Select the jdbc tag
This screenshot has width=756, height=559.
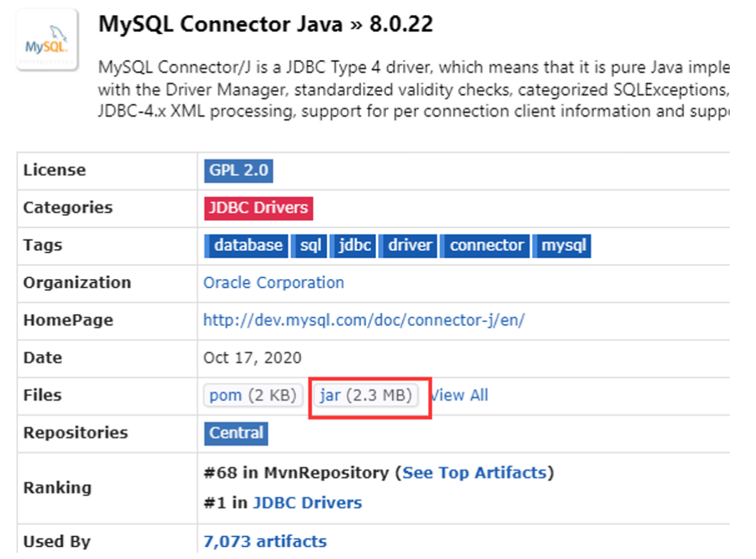tap(354, 245)
